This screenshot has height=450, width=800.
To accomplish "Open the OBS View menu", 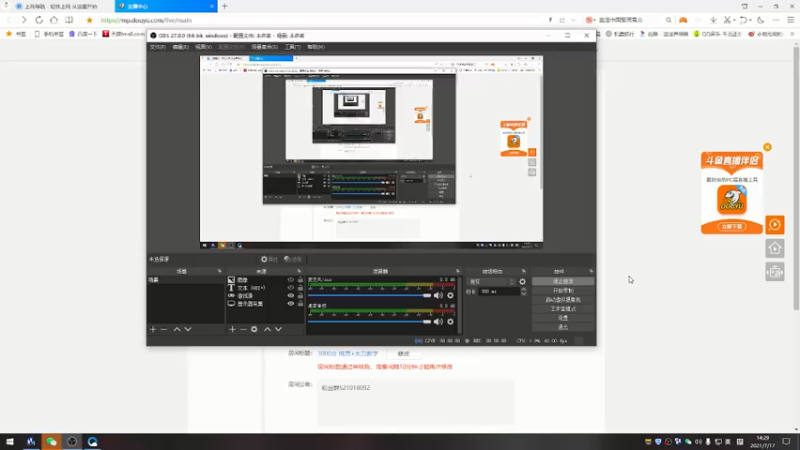I will [203, 47].
